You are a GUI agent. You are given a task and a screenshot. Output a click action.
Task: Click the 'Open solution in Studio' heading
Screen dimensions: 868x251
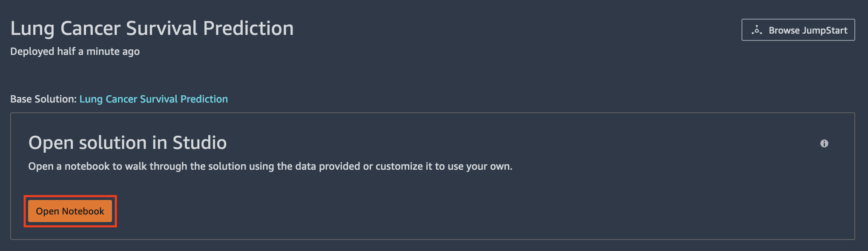pos(127,143)
